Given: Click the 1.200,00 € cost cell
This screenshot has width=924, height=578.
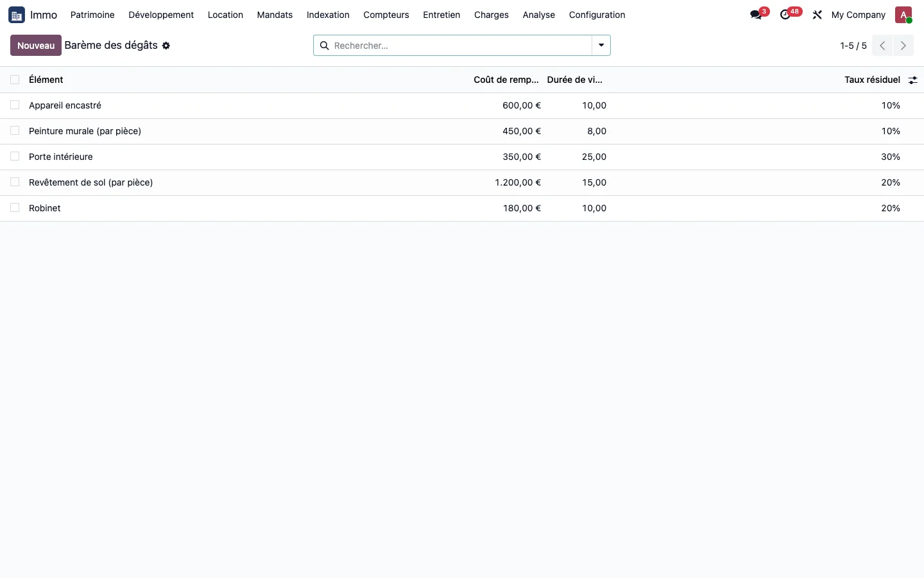Looking at the screenshot, I should coord(518,182).
